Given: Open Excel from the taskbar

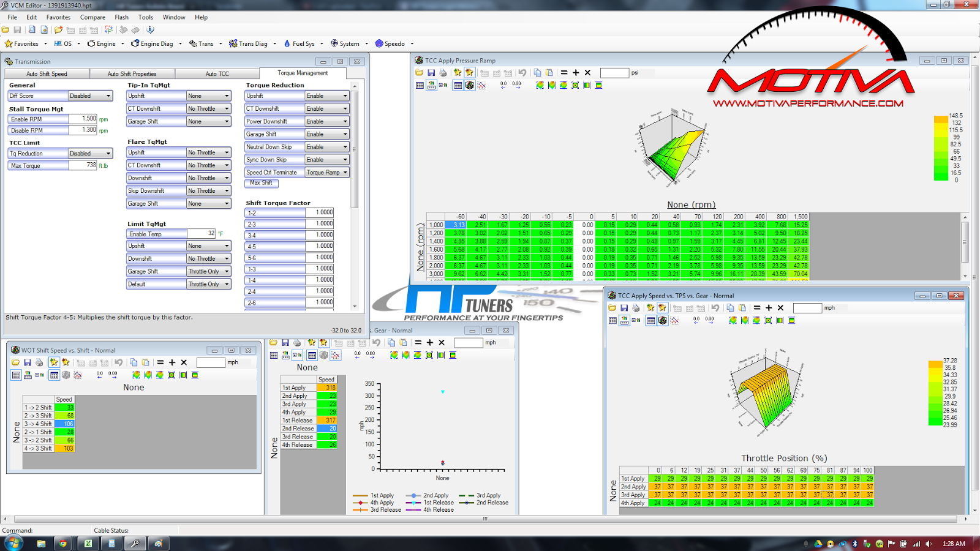Looking at the screenshot, I should pos(88,544).
